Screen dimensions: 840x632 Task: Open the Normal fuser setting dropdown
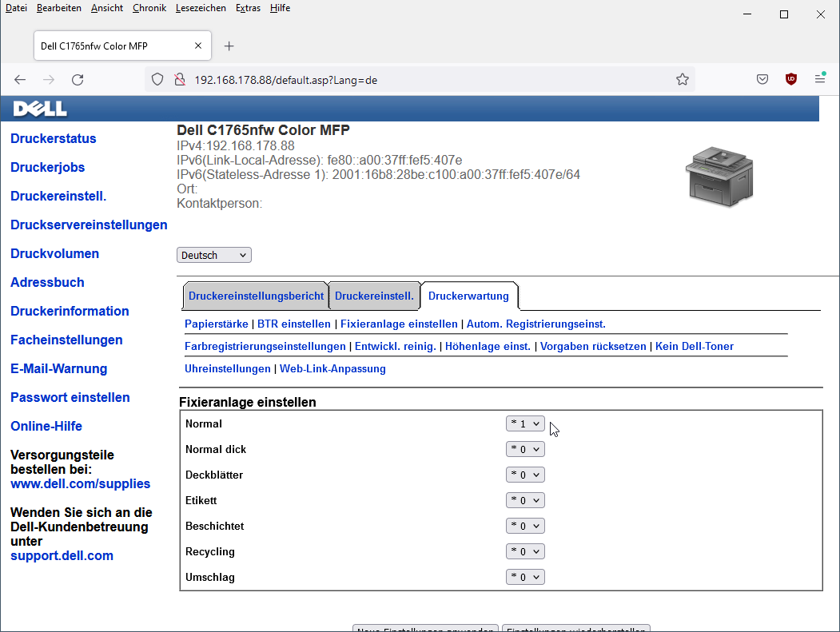click(525, 423)
